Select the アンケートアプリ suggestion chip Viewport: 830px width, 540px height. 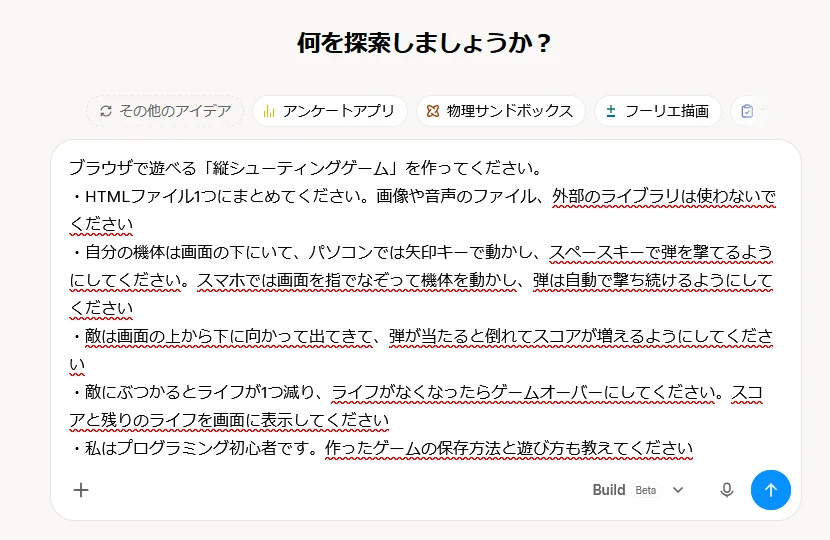coord(329,111)
